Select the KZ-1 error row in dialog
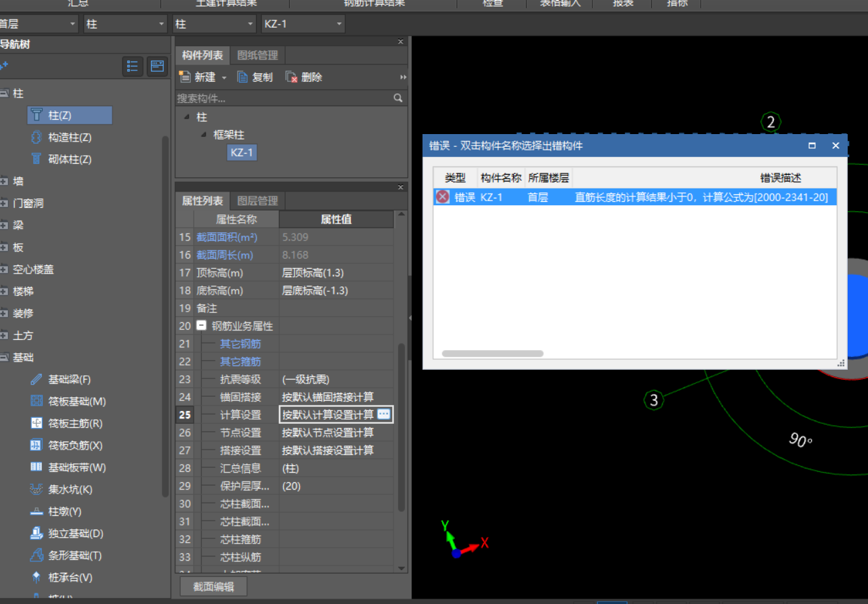Image resolution: width=868 pixels, height=604 pixels. pos(635,197)
